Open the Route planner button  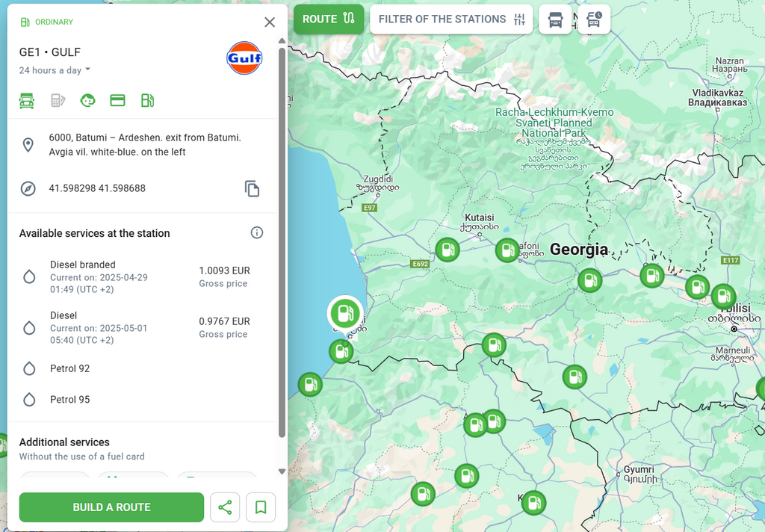pos(329,19)
